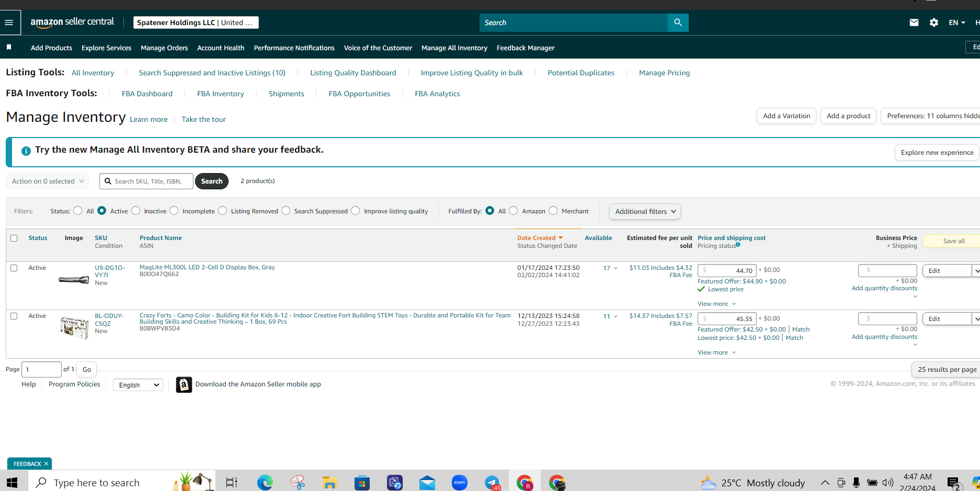This screenshot has width=980, height=491.
Task: Open the Snipping Tool on the taskbar
Action: [298, 482]
